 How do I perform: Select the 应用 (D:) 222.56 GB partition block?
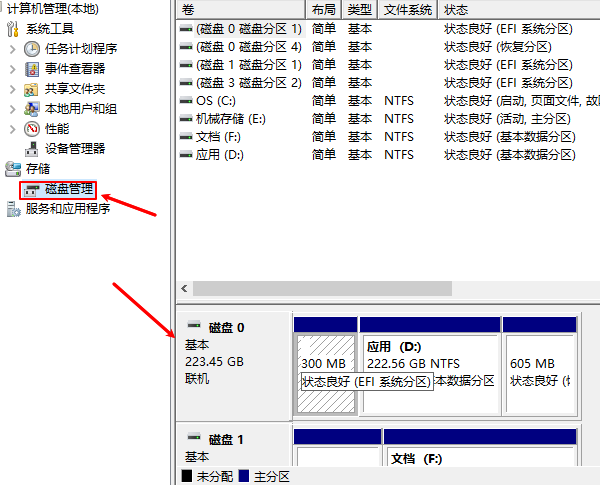tap(431, 374)
